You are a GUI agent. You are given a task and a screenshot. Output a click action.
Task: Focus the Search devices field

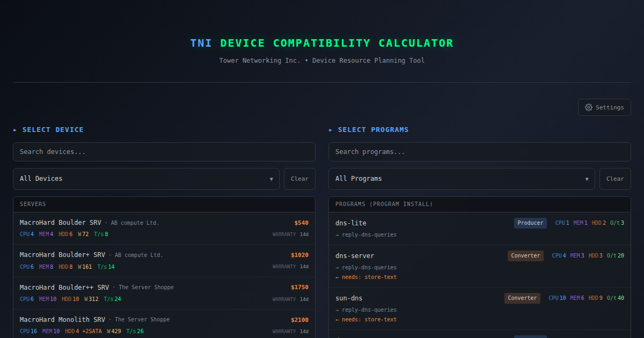pos(164,152)
